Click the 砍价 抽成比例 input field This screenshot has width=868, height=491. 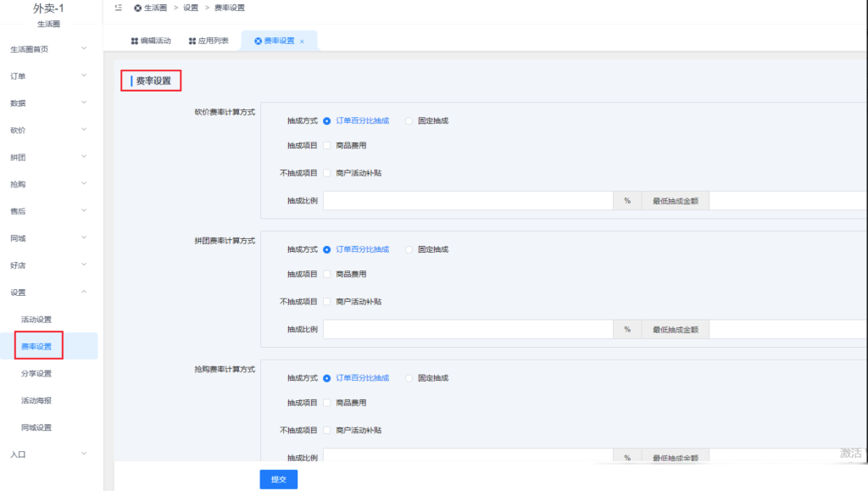click(x=467, y=200)
